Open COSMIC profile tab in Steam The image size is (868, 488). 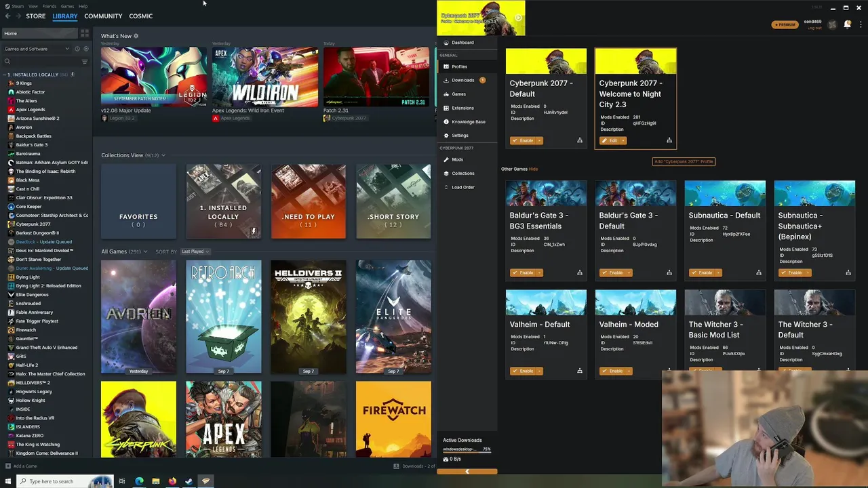[141, 16]
